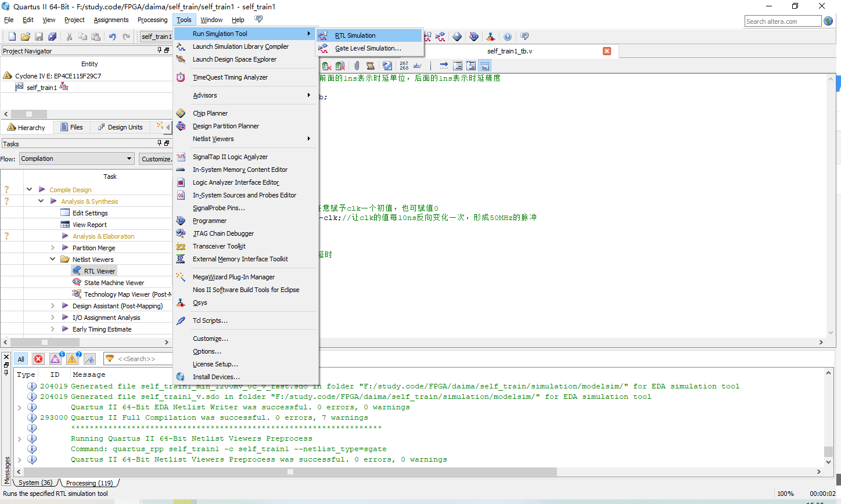Select Gate Level Simulation menu entry
Viewport: 841px width, 504px height.
[369, 48]
